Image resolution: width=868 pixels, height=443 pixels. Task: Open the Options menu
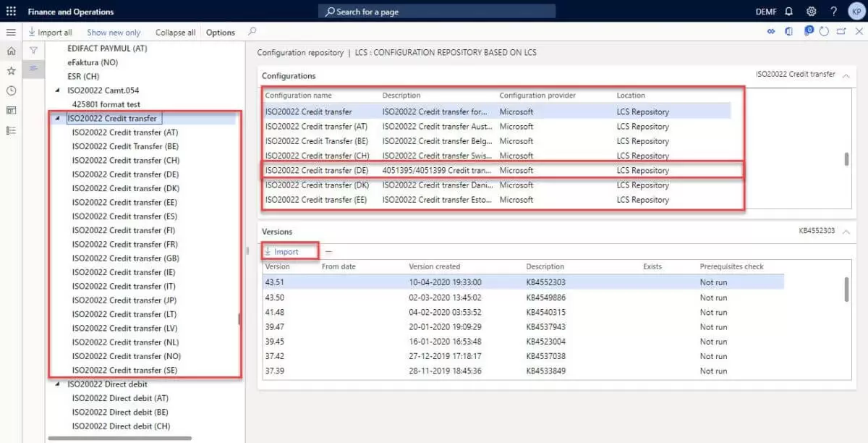[220, 32]
